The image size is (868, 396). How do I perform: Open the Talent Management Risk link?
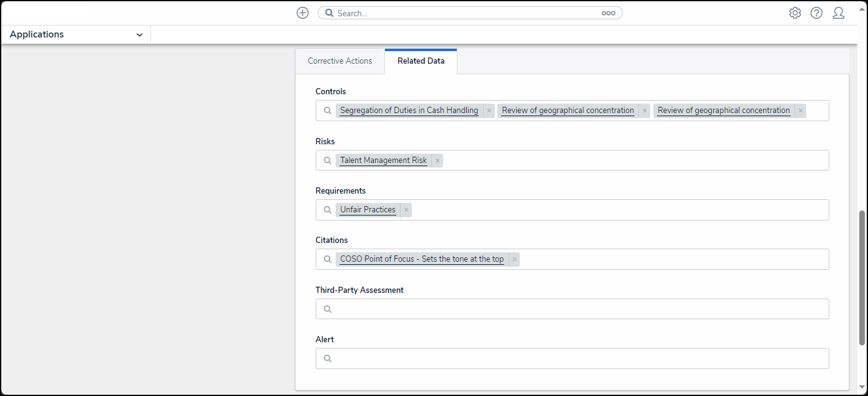pyautogui.click(x=383, y=161)
